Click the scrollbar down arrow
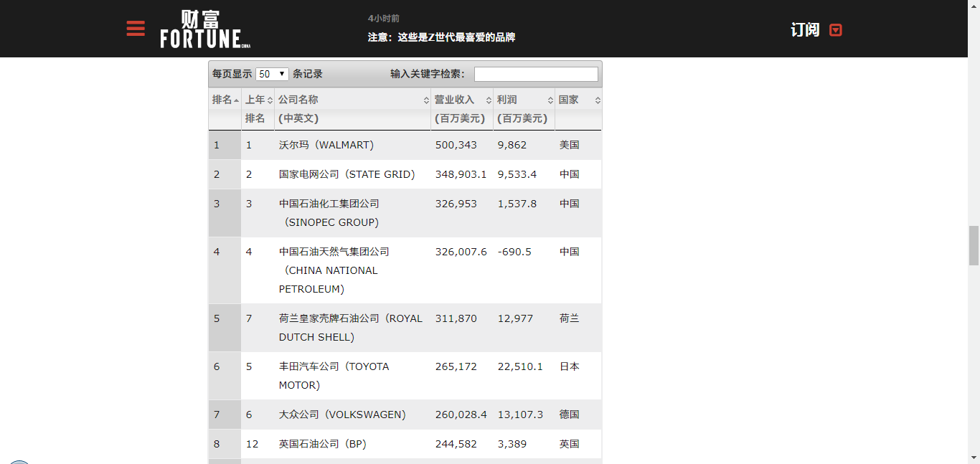 pos(974,457)
